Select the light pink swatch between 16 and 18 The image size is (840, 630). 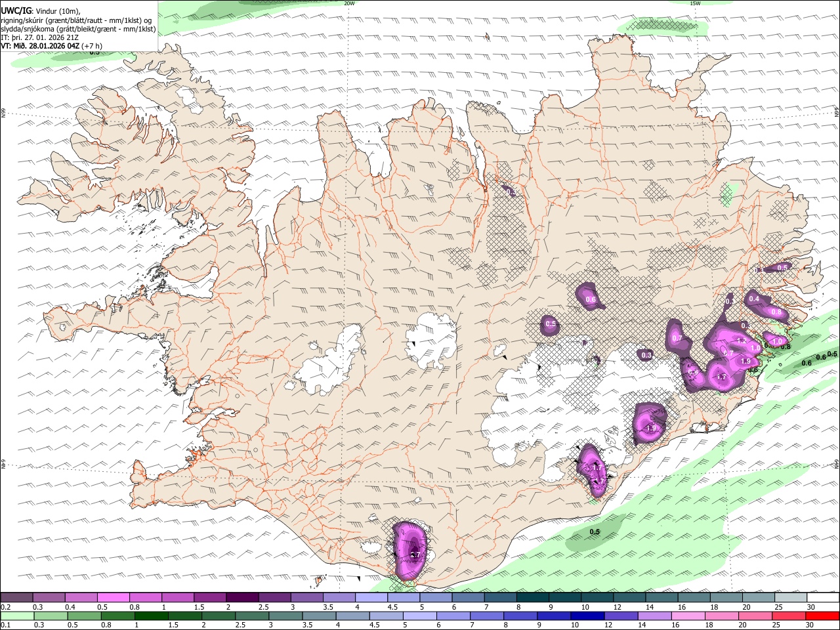tap(689, 616)
